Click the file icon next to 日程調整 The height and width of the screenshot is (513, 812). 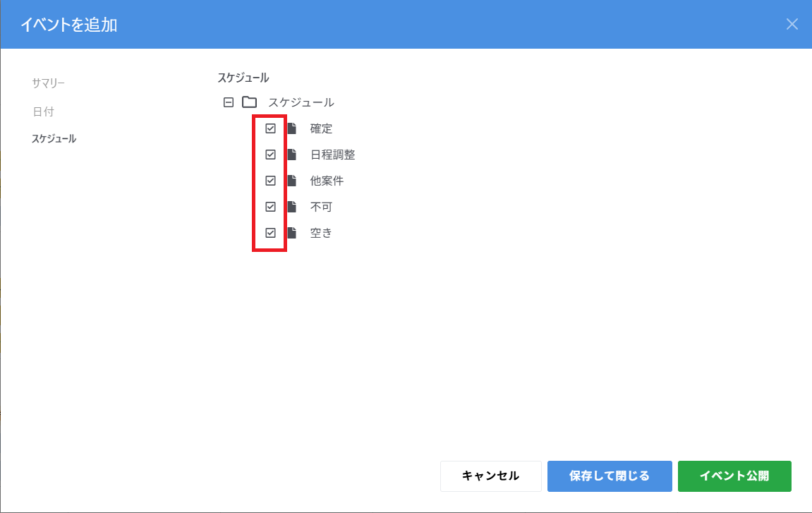(x=291, y=155)
